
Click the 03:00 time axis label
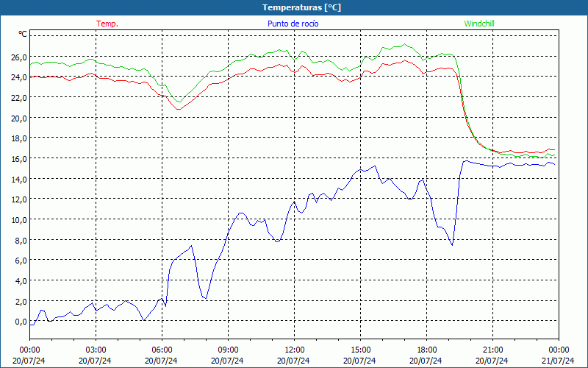click(x=96, y=350)
